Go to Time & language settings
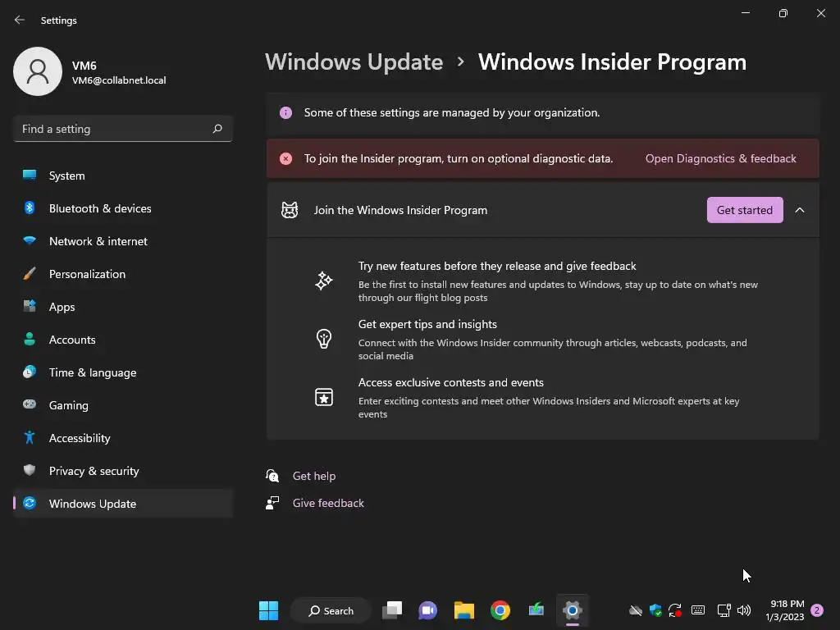 123,372
